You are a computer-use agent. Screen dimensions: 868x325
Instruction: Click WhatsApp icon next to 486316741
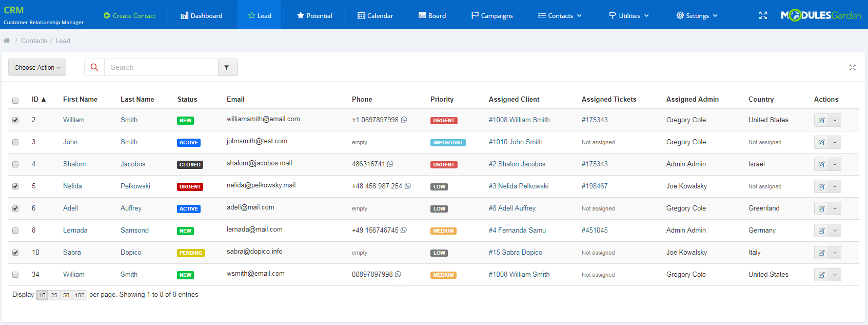390,164
